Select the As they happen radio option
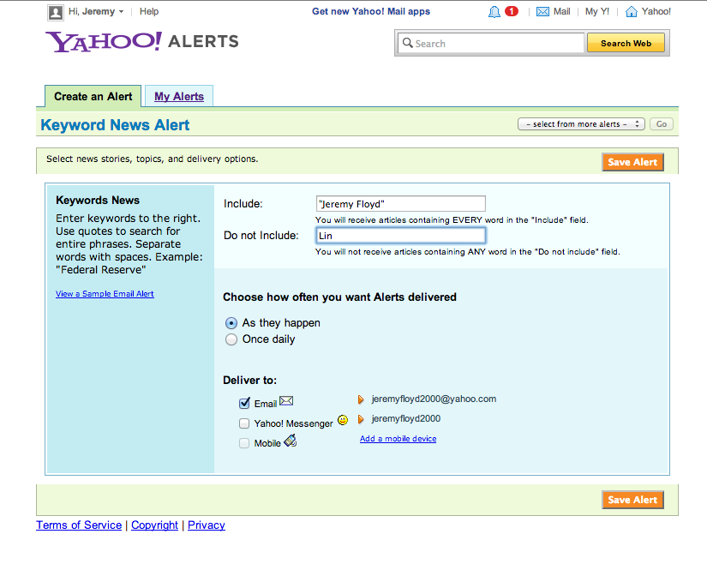This screenshot has height=588, width=707. (231, 323)
